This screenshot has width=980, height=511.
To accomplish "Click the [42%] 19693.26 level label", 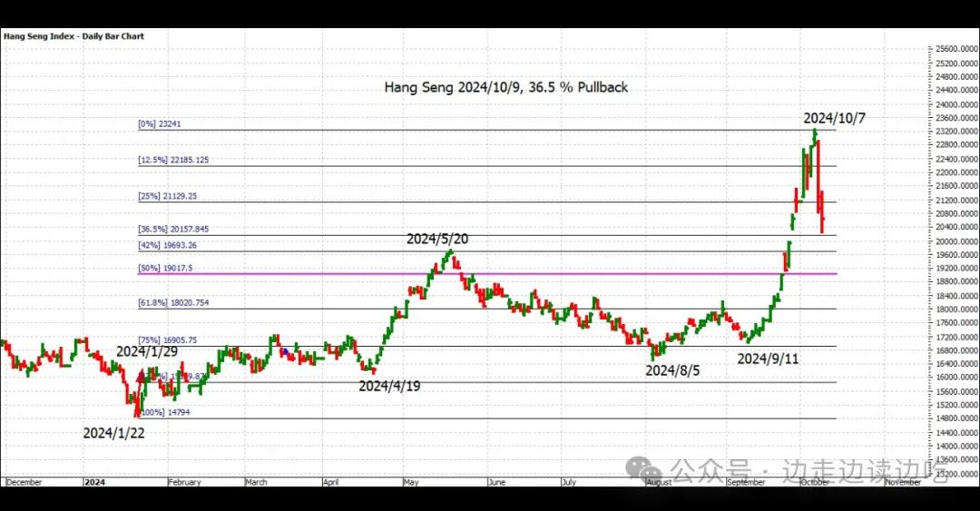I will pyautogui.click(x=168, y=245).
